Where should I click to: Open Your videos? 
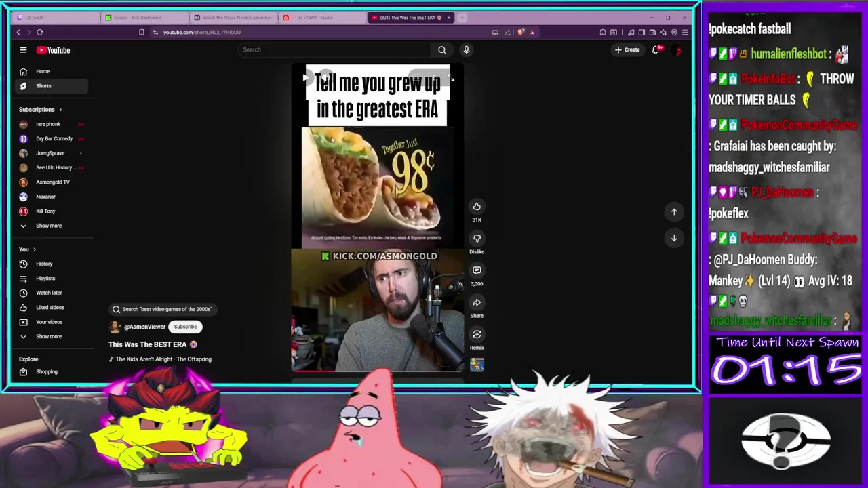pyautogui.click(x=51, y=322)
